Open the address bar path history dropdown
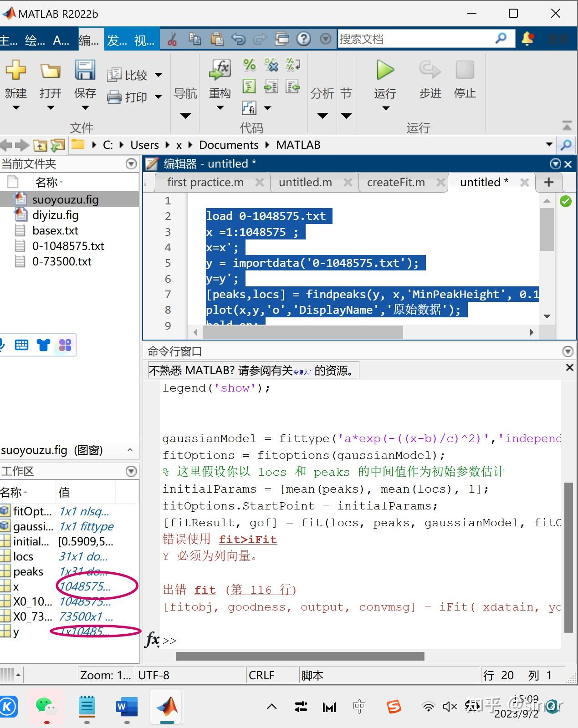Screen dimensions: 578x728 [549, 145]
